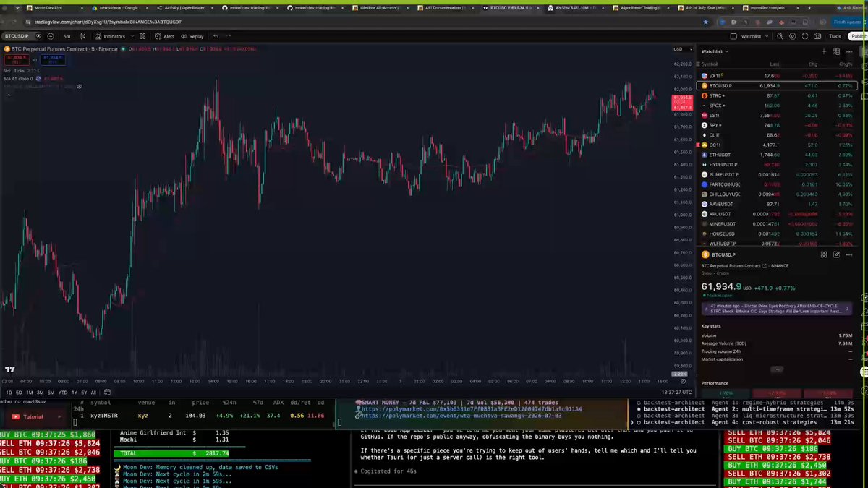Select FARTCOINUSD row in watchlist
Image resolution: width=868 pixels, height=488 pixels.
coord(777,184)
